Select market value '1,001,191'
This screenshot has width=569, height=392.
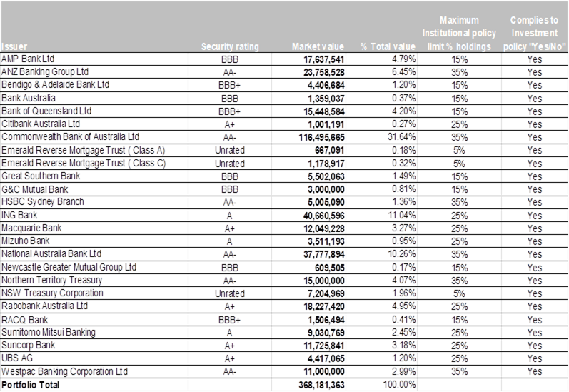click(x=326, y=124)
